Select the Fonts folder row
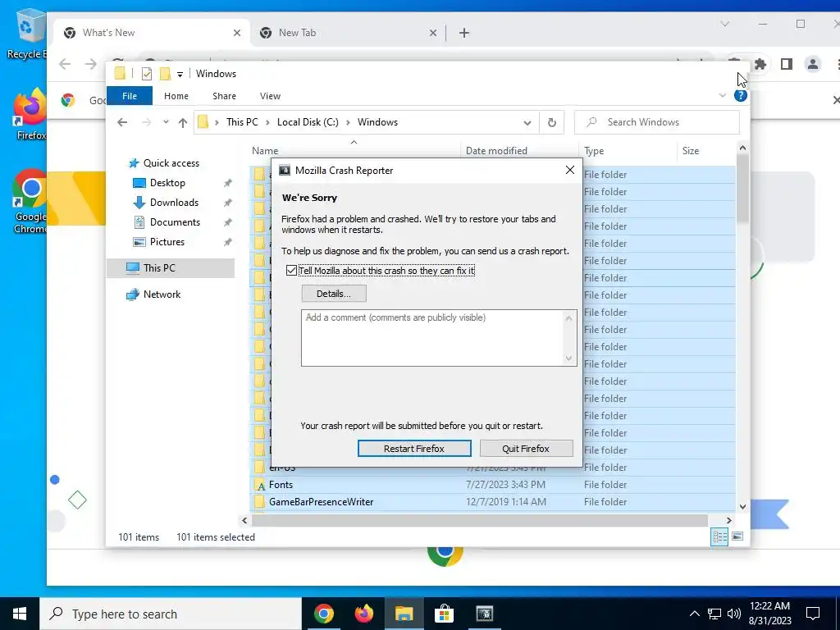The height and width of the screenshot is (630, 840). [492, 485]
